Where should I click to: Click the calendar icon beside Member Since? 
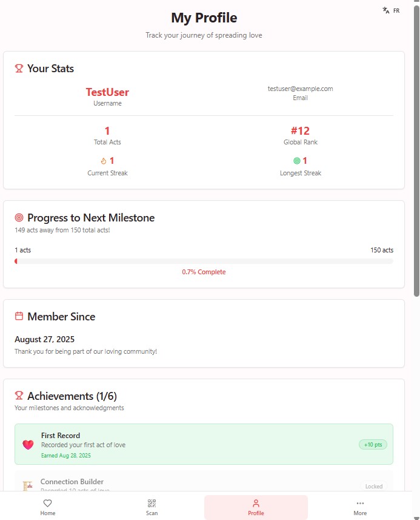coord(19,316)
